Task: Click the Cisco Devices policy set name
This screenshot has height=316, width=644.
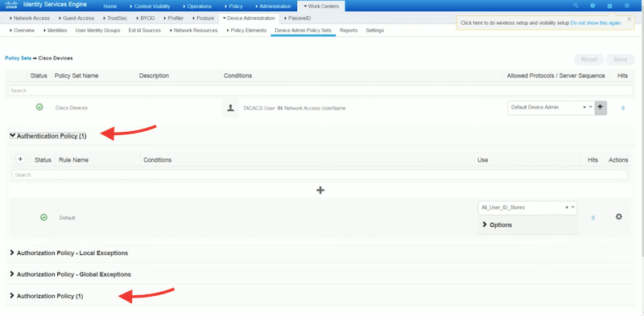Action: (x=72, y=108)
